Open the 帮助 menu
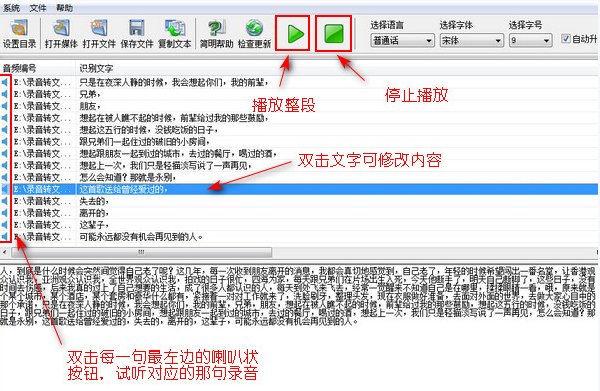The height and width of the screenshot is (391, 600). click(64, 7)
